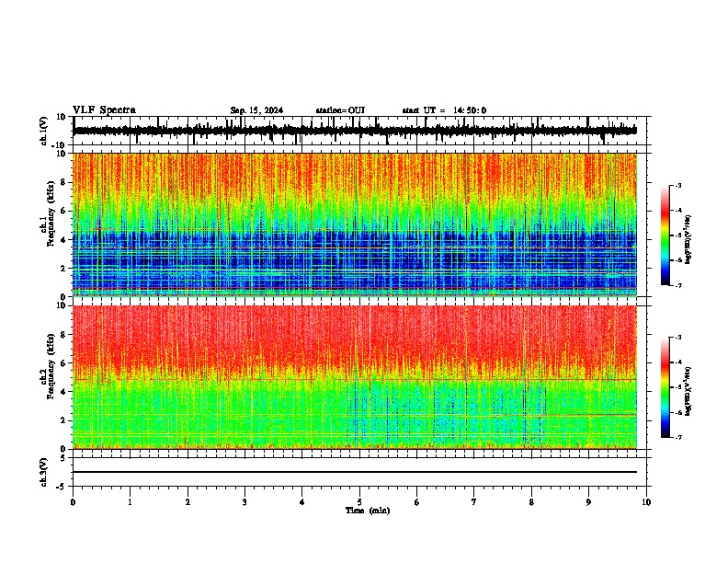
Task: Click time axis tick label "0"
Action: click(x=73, y=502)
